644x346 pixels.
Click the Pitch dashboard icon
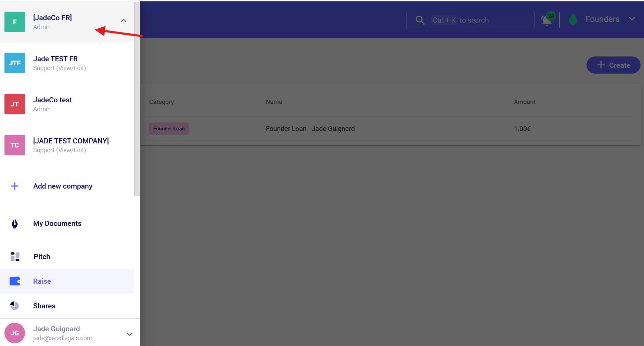click(x=15, y=257)
